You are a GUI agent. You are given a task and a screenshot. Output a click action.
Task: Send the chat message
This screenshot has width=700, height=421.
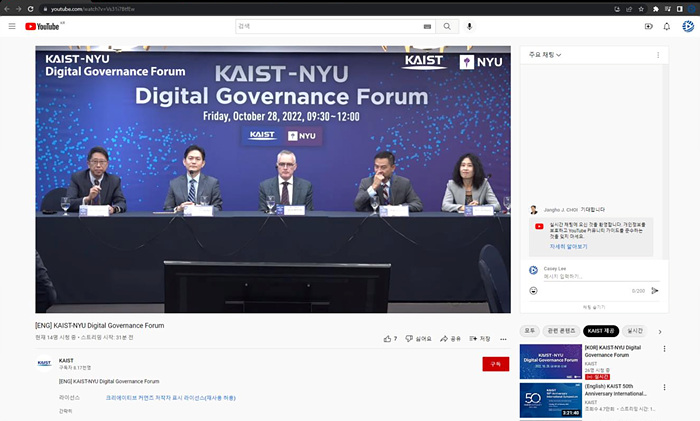pos(654,291)
